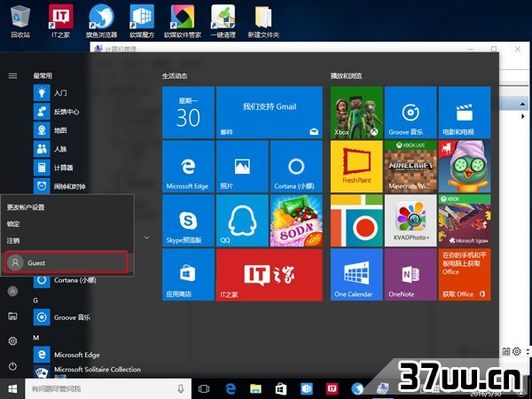Open the colorful shapes tile beside KVADPhoto+
The image size is (532, 399).
coord(356,221)
